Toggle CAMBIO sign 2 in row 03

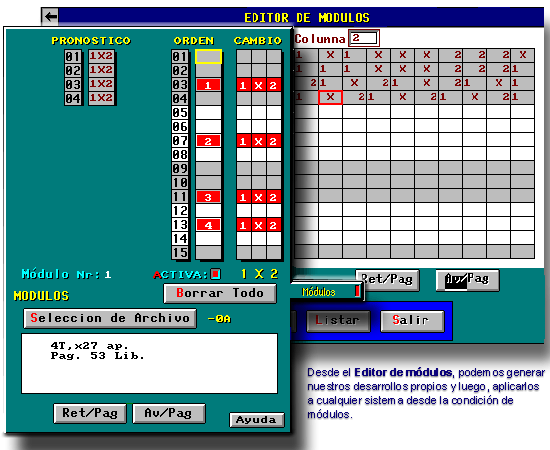click(x=274, y=85)
